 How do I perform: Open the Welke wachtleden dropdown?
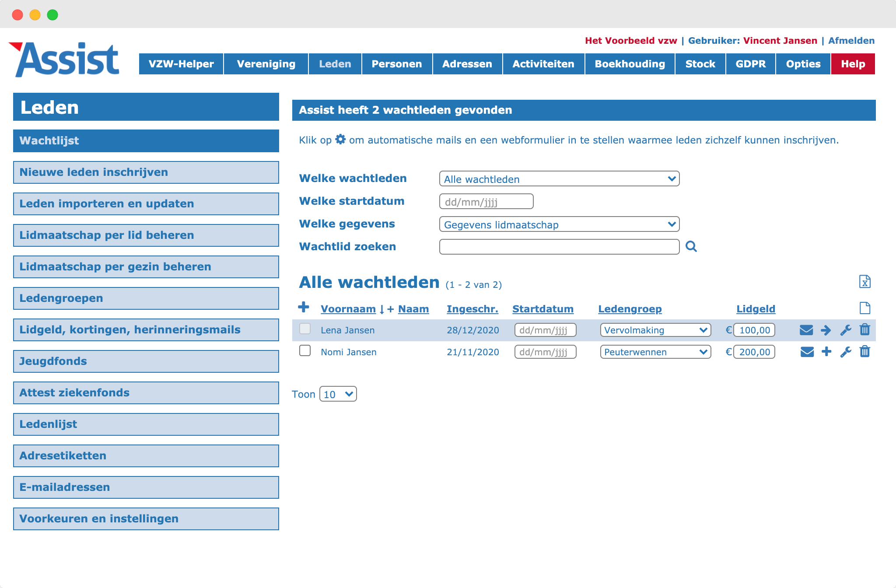(559, 178)
